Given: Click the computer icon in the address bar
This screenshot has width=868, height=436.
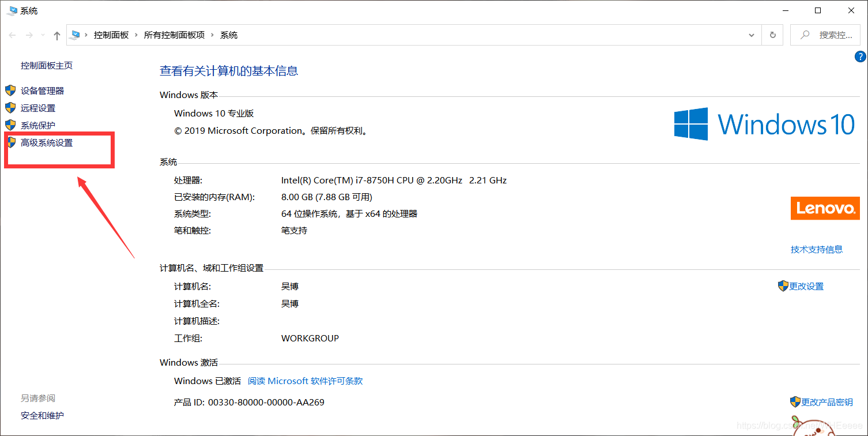Looking at the screenshot, I should [x=76, y=35].
